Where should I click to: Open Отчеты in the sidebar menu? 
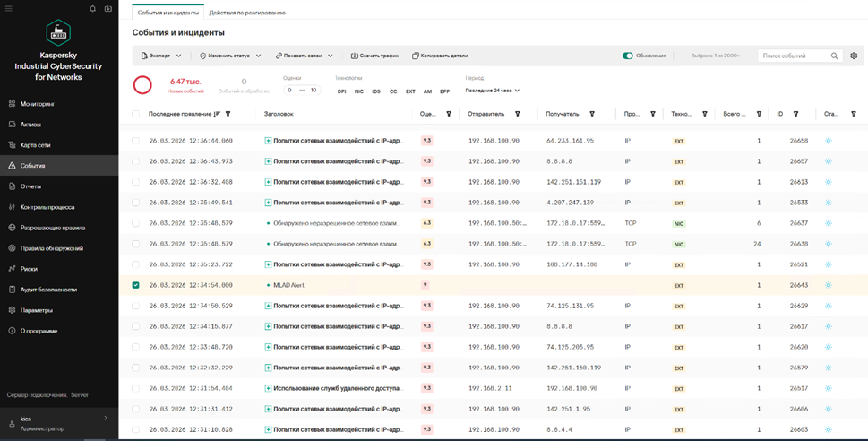(31, 186)
